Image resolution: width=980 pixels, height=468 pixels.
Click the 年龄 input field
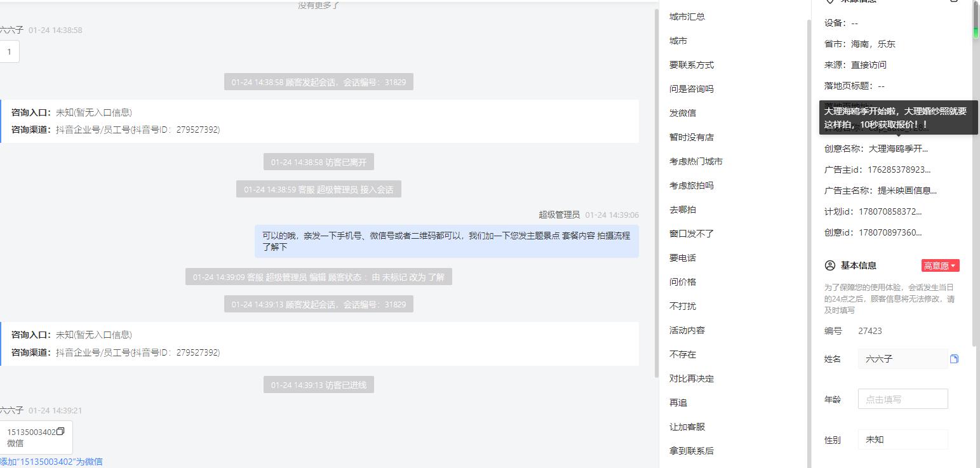[903, 399]
